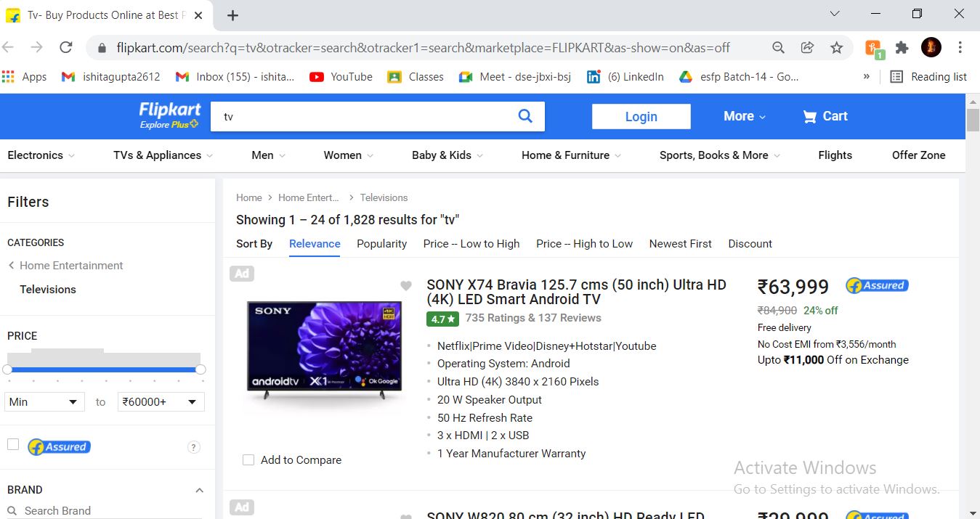Screen dimensions: 980x519
Task: Check Add to Compare for Sony X74
Action: click(x=248, y=460)
